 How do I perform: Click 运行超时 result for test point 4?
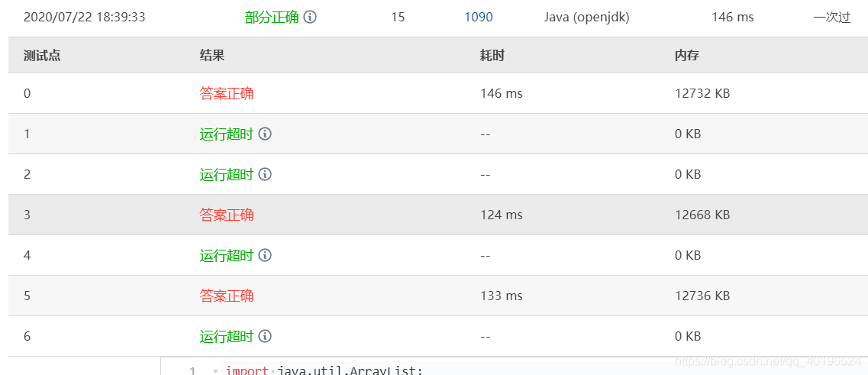coord(227,255)
